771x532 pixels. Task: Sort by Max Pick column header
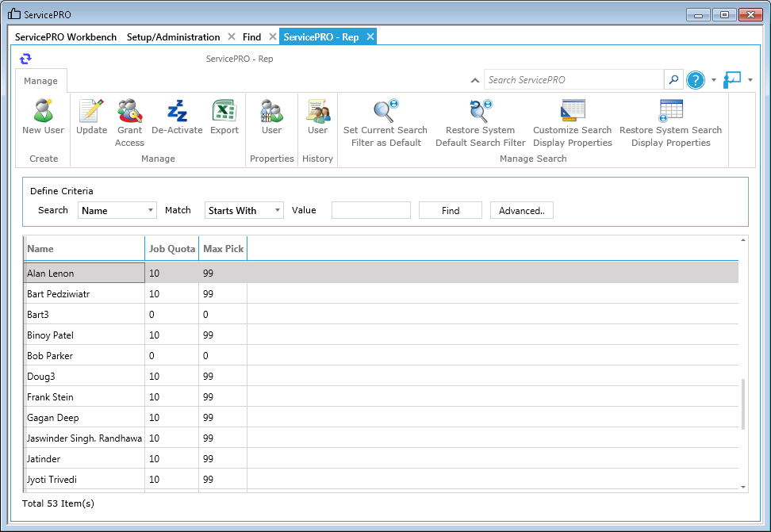[223, 249]
